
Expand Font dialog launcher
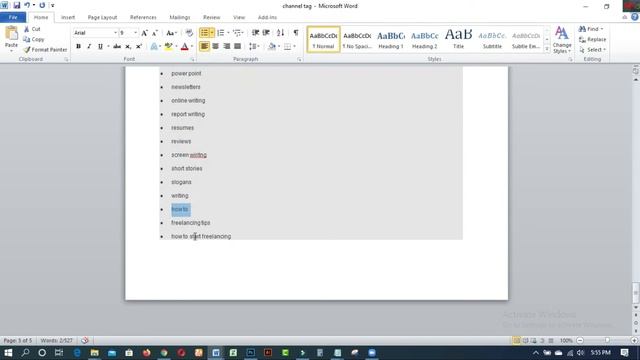(x=192, y=60)
